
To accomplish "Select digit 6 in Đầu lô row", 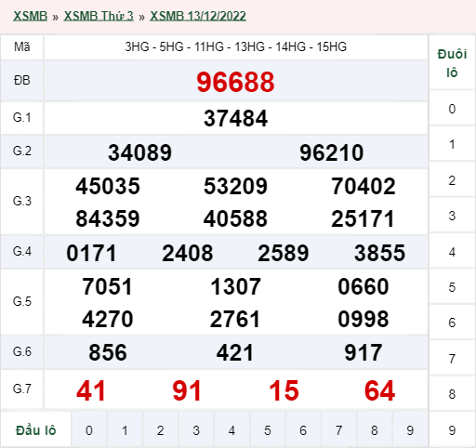I will tap(303, 430).
